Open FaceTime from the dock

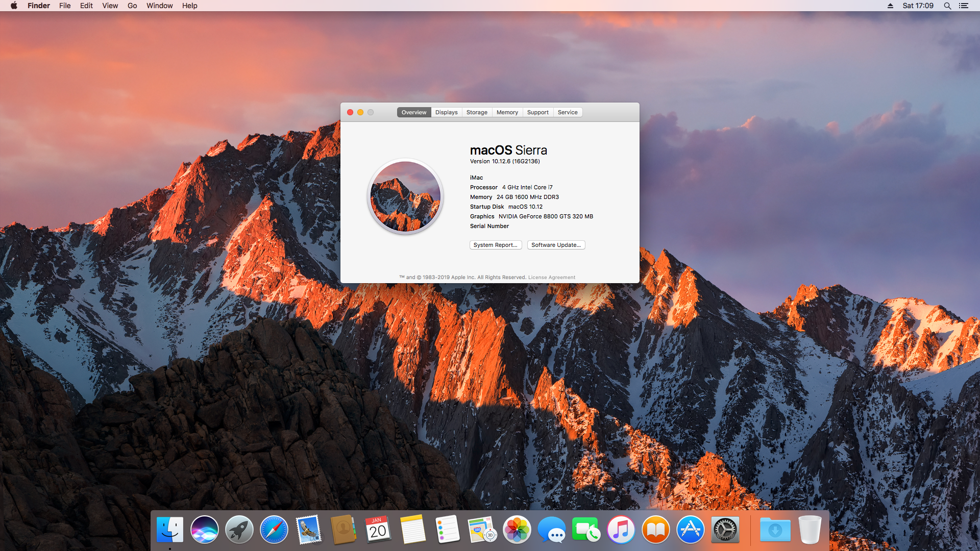tap(586, 530)
